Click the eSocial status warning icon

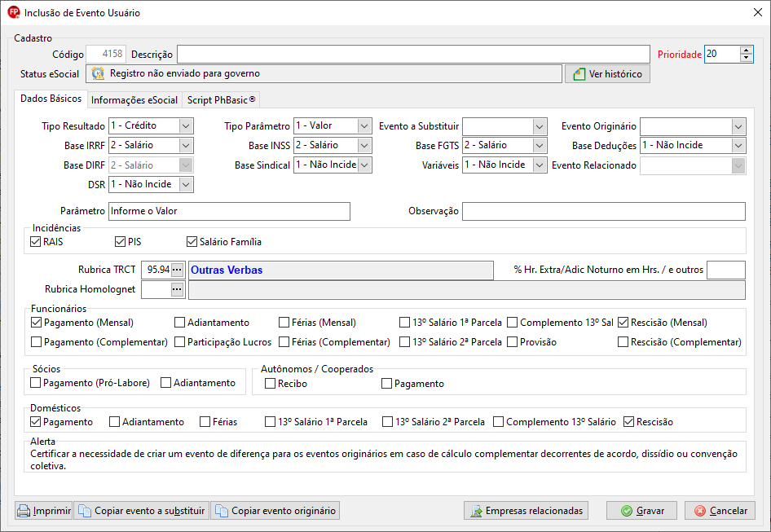click(x=98, y=74)
